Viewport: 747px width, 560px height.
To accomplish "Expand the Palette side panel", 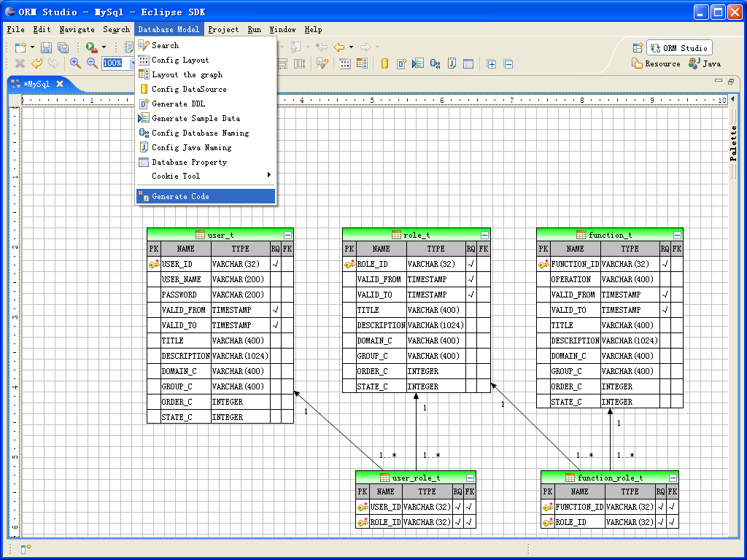I will point(734,99).
